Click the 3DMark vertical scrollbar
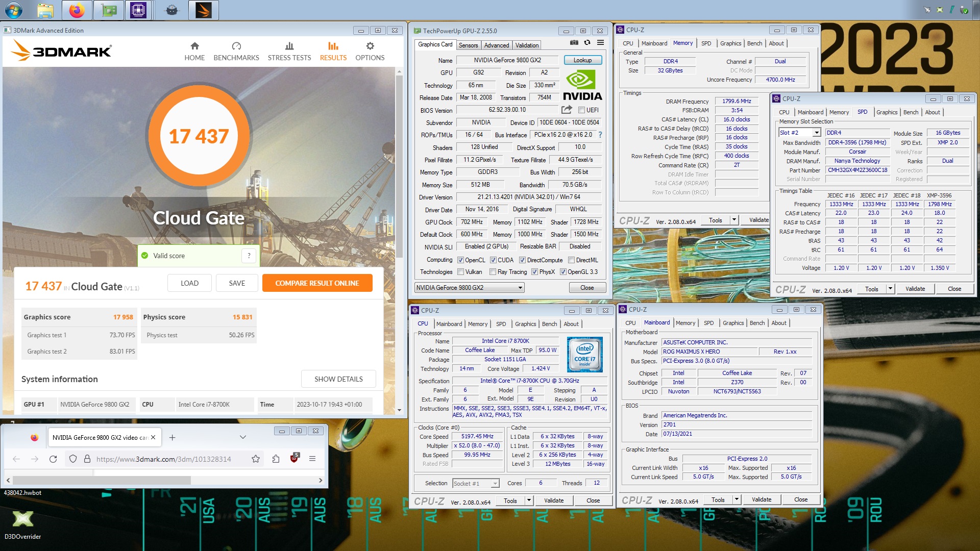Screen dimensions: 980x551 pos(399,240)
